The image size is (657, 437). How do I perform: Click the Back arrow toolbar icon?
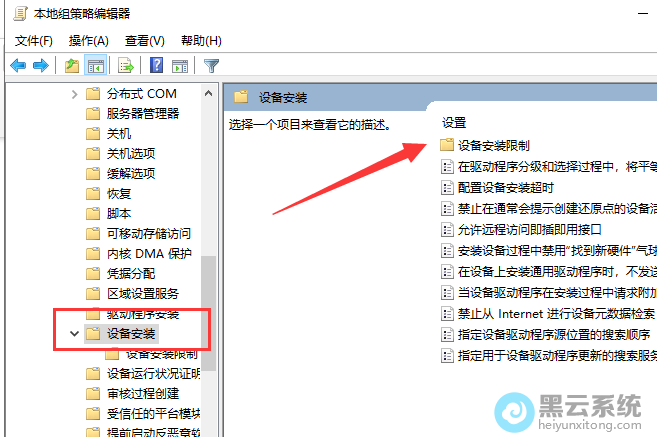coord(18,65)
